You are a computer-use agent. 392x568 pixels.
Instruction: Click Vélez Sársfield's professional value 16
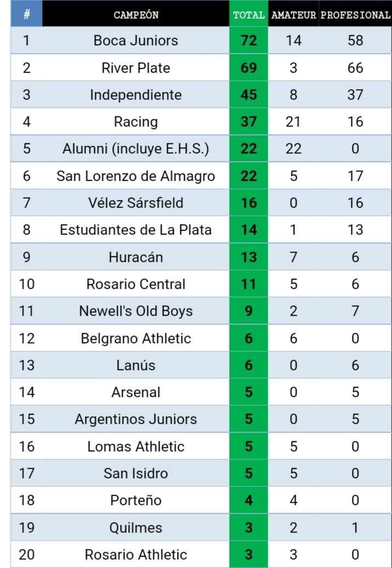[x=355, y=203]
